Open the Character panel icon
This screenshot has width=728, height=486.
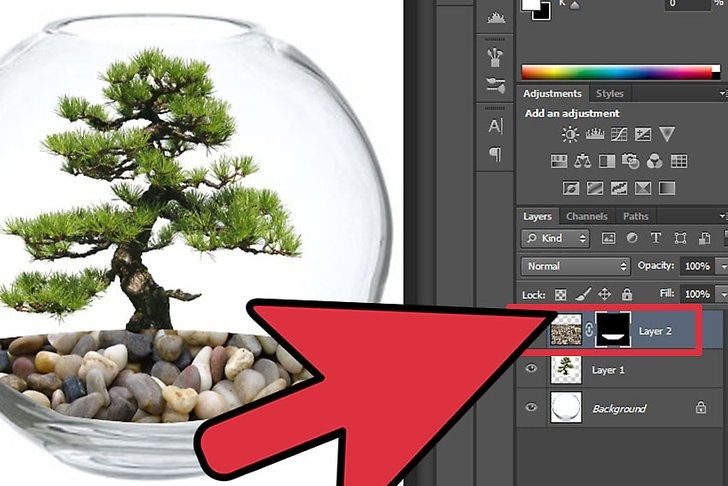click(495, 126)
